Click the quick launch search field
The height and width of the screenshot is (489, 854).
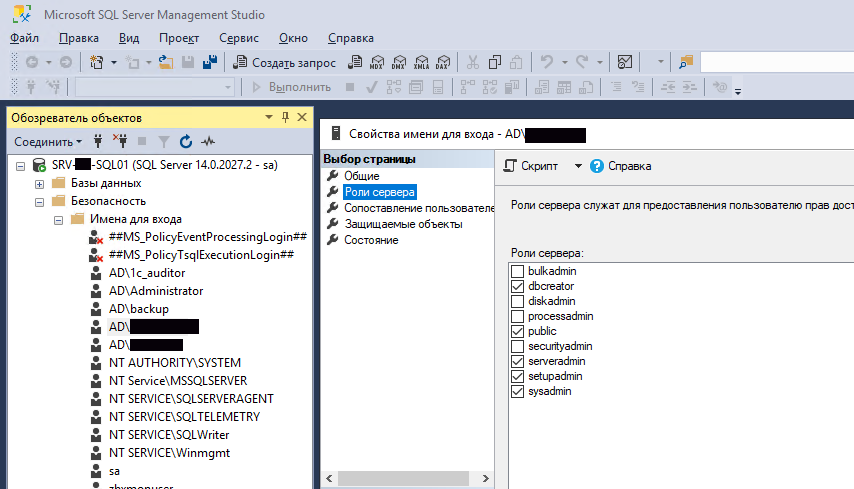[777, 62]
